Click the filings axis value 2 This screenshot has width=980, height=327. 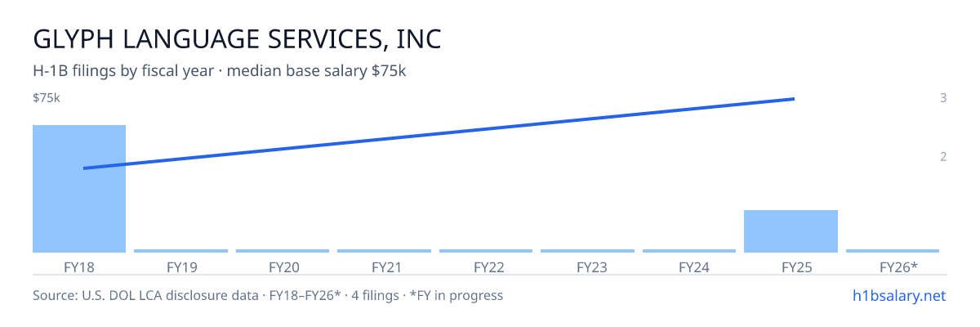(x=943, y=157)
